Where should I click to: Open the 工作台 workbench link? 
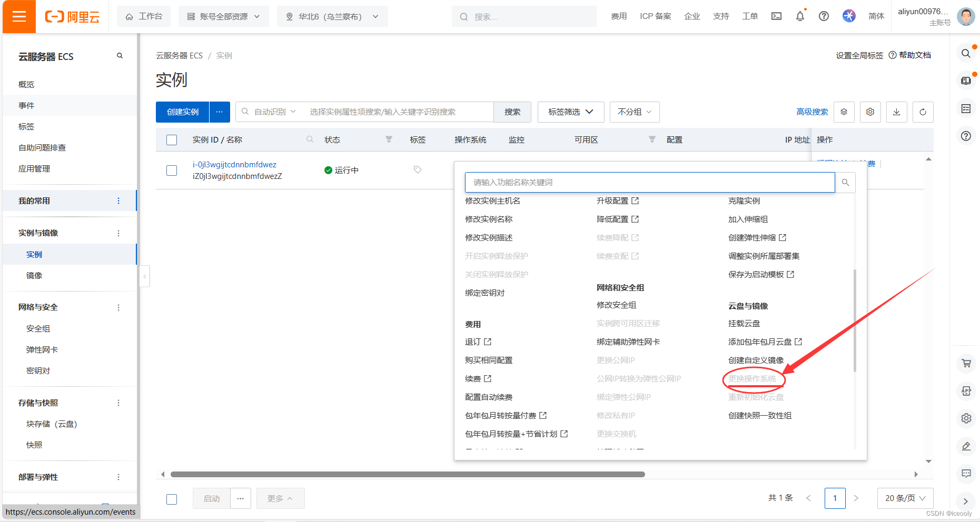pyautogui.click(x=144, y=16)
